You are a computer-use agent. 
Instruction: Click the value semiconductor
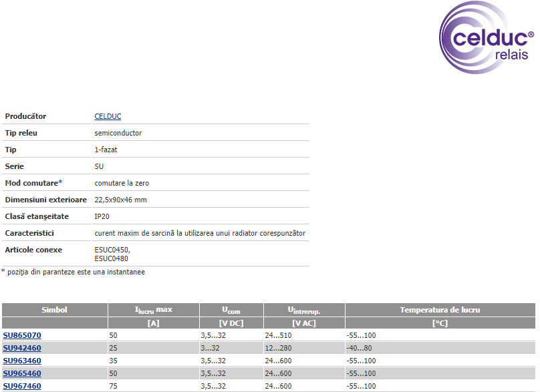[x=118, y=133]
